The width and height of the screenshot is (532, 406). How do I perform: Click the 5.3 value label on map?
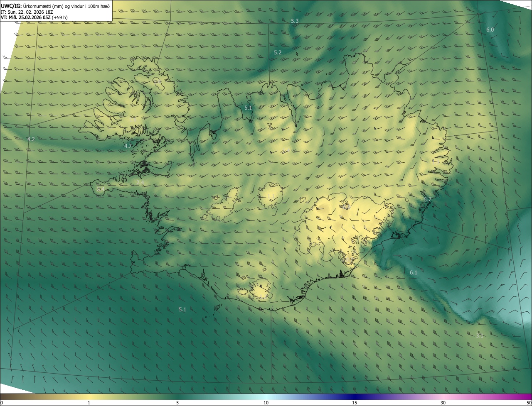tap(295, 21)
